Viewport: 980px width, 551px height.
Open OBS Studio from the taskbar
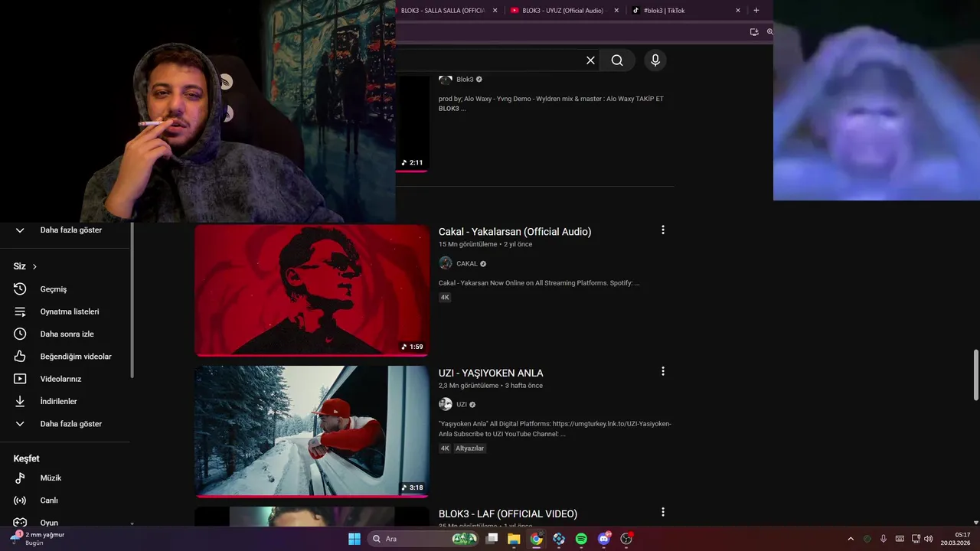pyautogui.click(x=626, y=539)
